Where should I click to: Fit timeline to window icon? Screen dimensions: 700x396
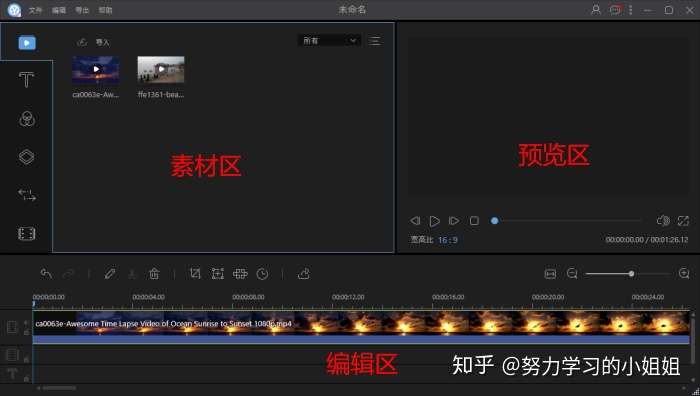click(x=550, y=274)
